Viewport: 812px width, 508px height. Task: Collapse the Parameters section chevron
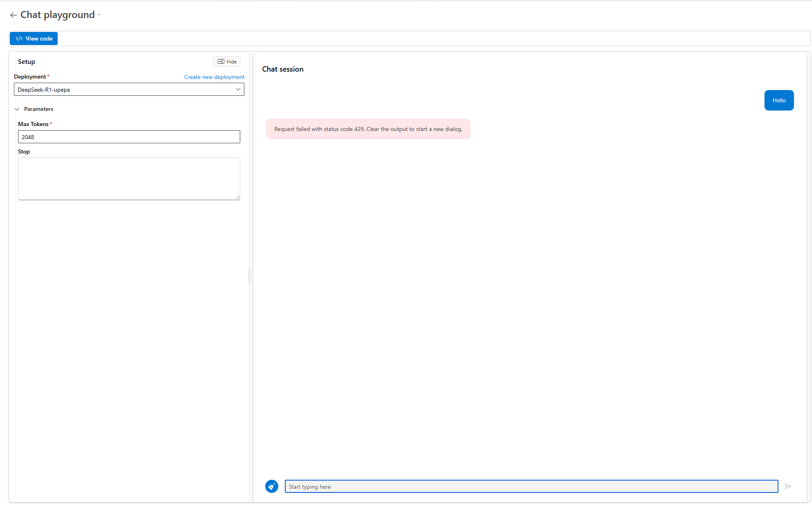click(17, 109)
